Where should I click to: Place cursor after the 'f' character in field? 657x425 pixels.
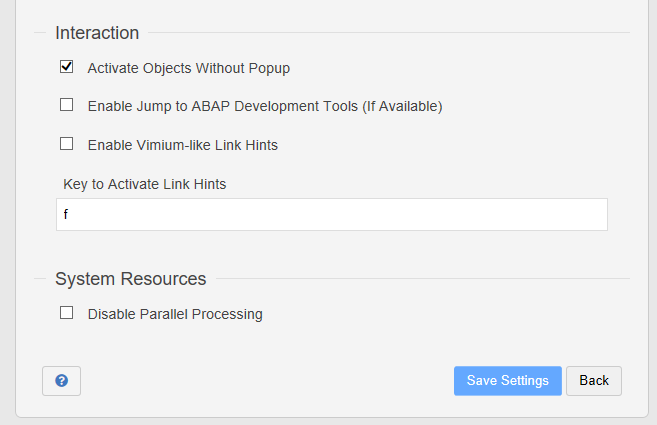[69, 215]
